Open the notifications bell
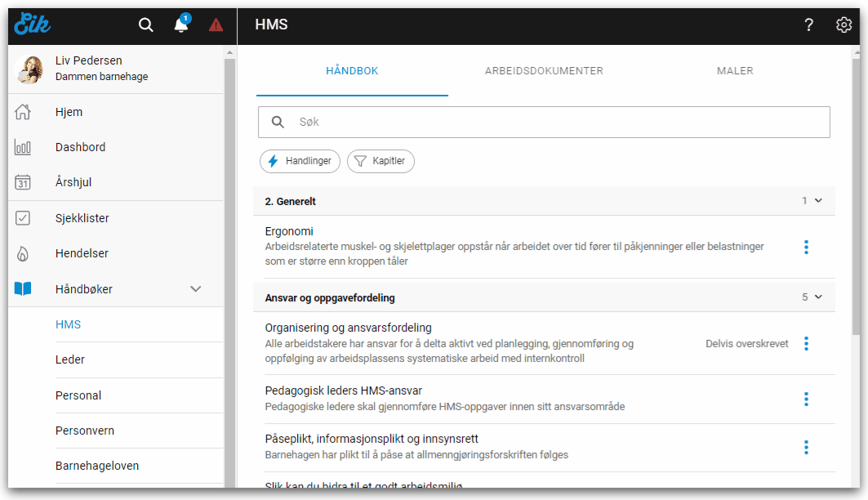Image resolution: width=868 pixels, height=500 pixels. (181, 25)
